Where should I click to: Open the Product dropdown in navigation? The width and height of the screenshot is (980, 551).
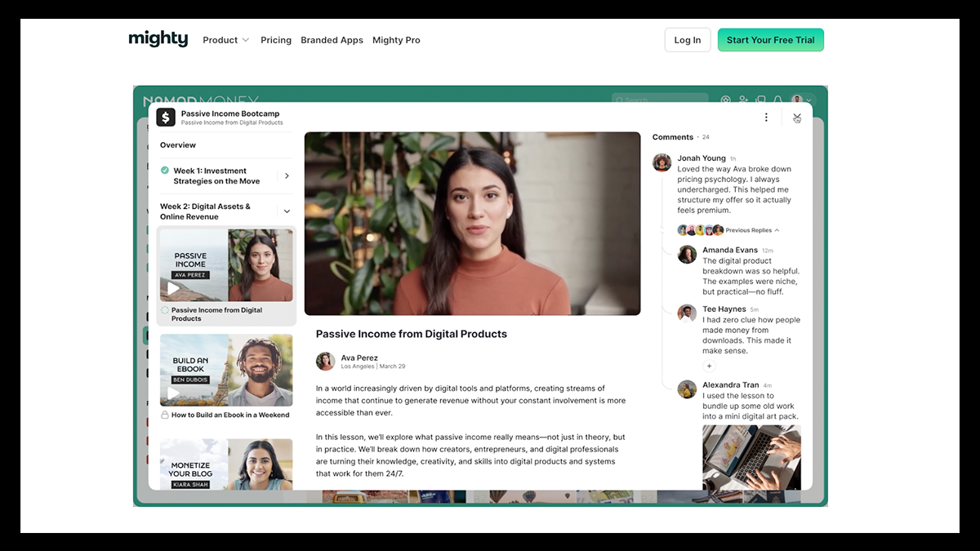tap(226, 40)
